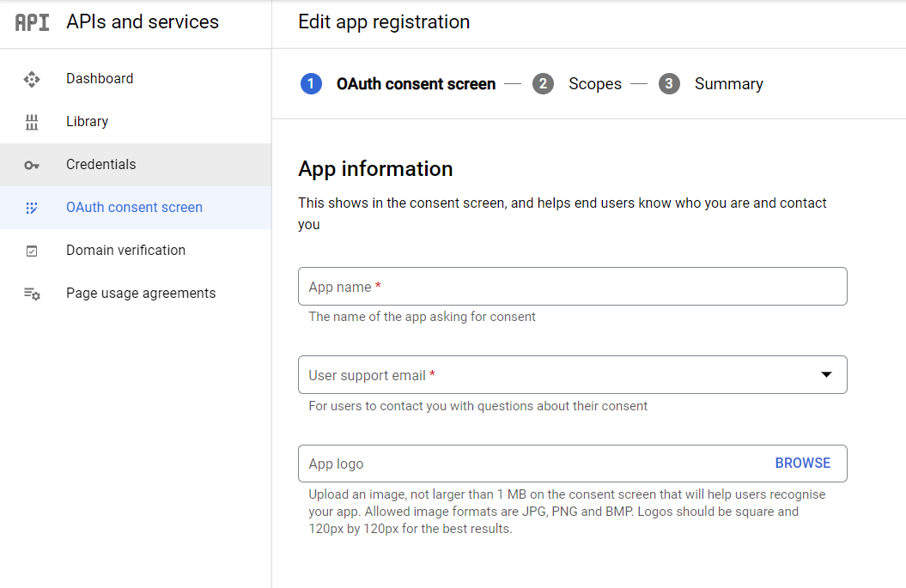
Task: Go to Credentials in the sidebar
Action: (136, 165)
